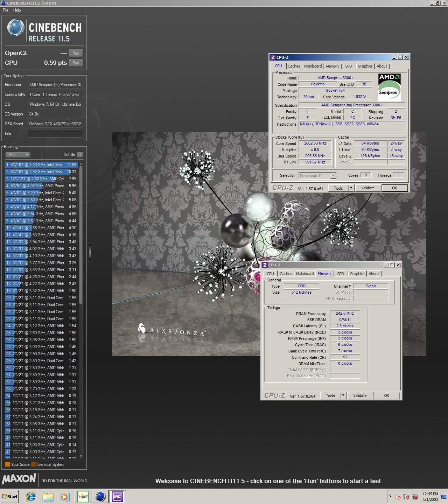
Task: Toggle ranking Details arrow button
Action: pyautogui.click(x=80, y=155)
